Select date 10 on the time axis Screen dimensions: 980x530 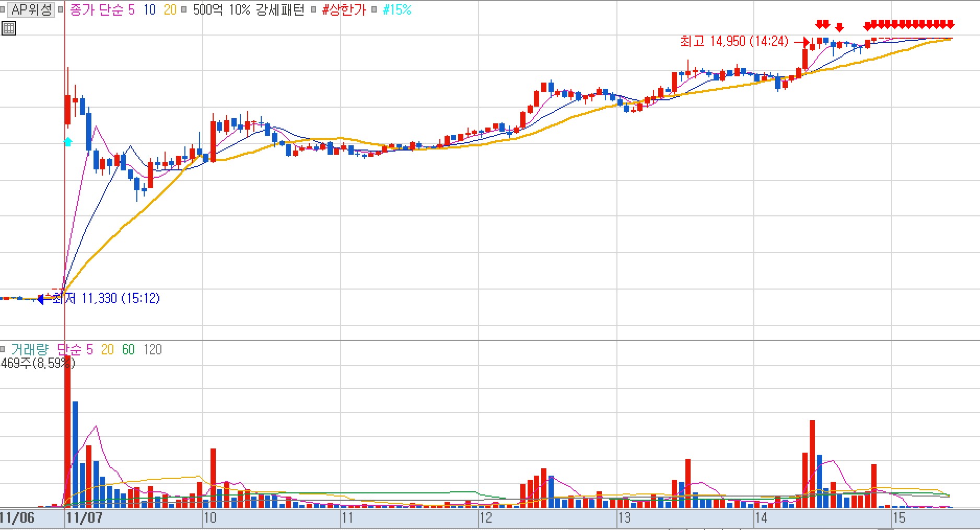tap(210, 518)
